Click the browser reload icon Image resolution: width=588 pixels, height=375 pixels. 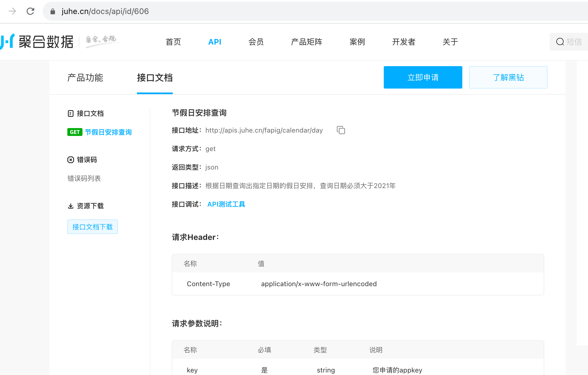coord(30,11)
